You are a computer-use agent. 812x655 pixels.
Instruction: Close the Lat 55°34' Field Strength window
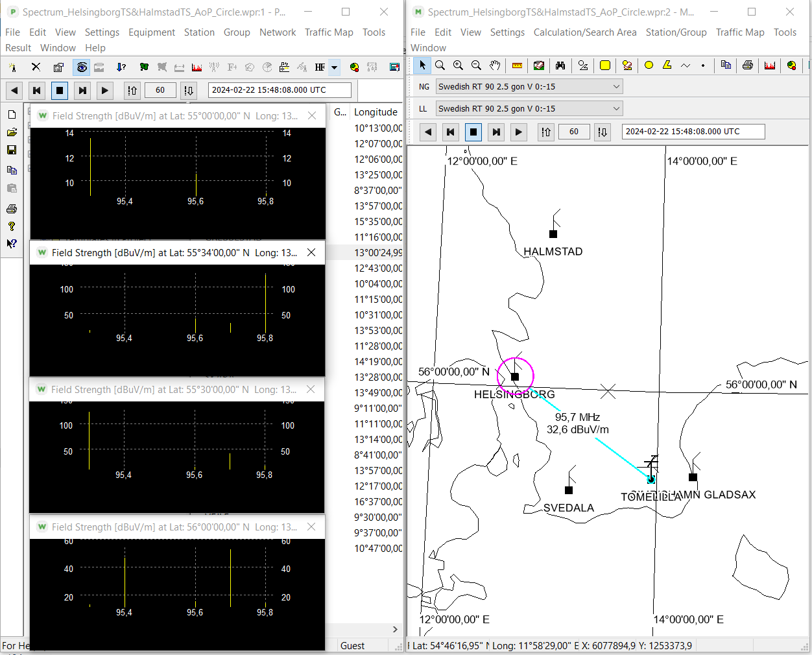point(311,252)
